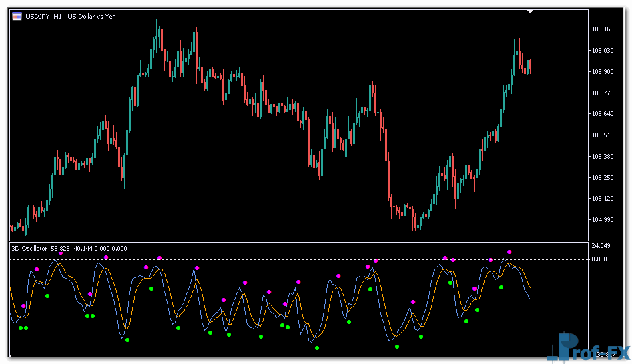Image resolution: width=632 pixels, height=364 pixels.
Task: Click the Prof FX watermark logo
Action: (x=589, y=348)
